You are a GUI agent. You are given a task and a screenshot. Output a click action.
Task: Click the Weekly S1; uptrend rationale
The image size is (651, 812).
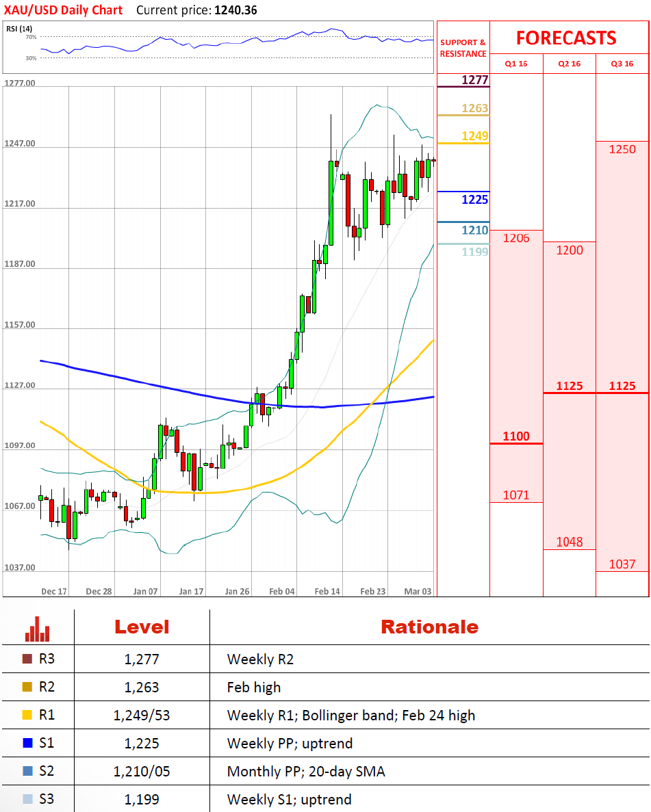(x=289, y=799)
